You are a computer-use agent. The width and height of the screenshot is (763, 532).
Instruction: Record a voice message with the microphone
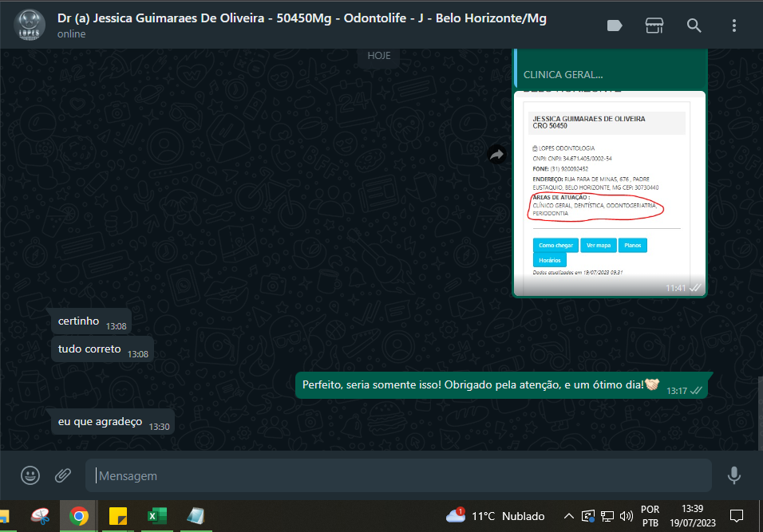[x=734, y=475]
